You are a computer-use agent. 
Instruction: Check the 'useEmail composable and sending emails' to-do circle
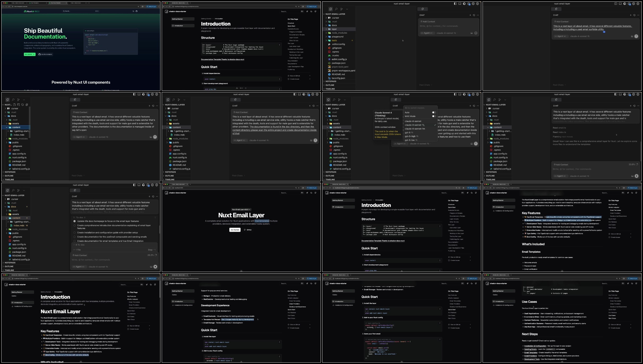coord(75,237)
